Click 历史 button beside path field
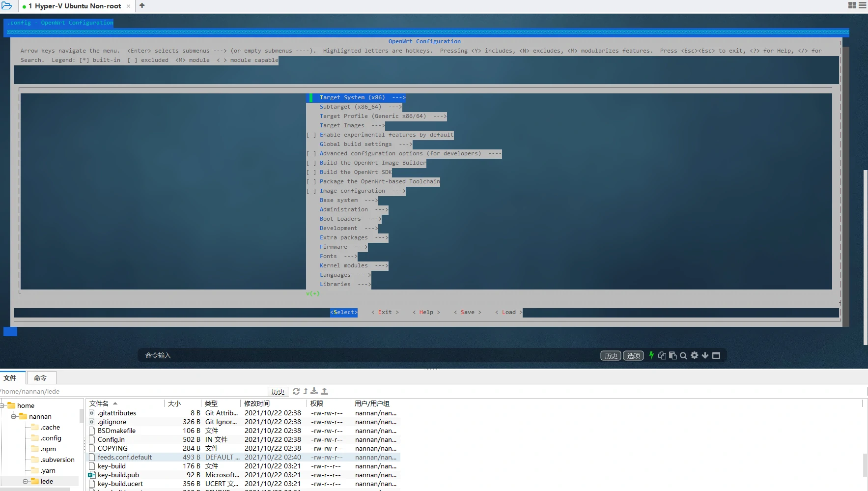 pos(278,391)
